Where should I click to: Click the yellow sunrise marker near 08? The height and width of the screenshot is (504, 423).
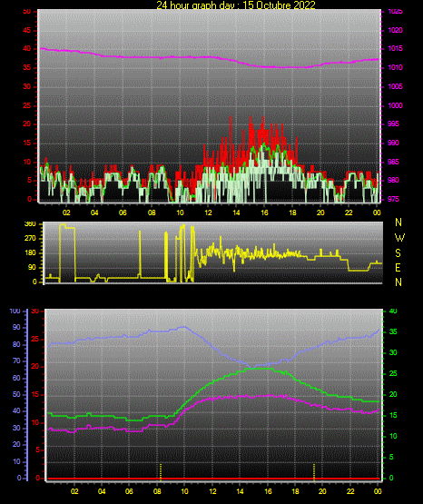161,472
